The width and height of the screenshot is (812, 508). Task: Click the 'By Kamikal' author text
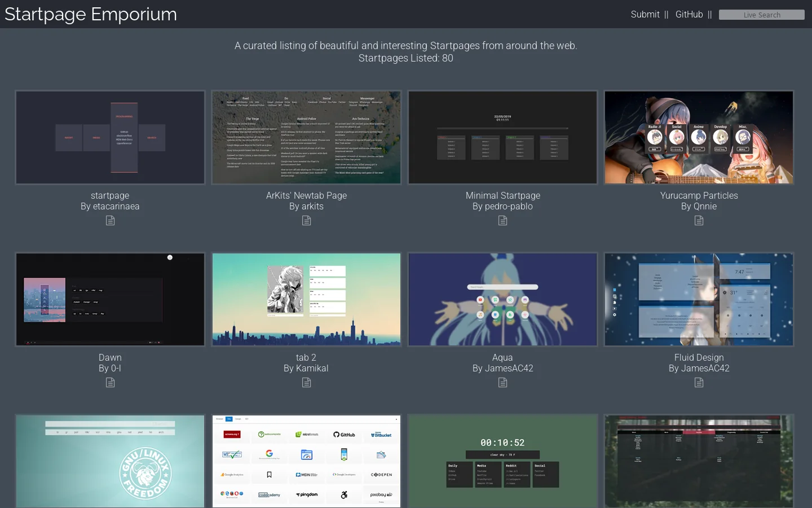pyautogui.click(x=306, y=368)
